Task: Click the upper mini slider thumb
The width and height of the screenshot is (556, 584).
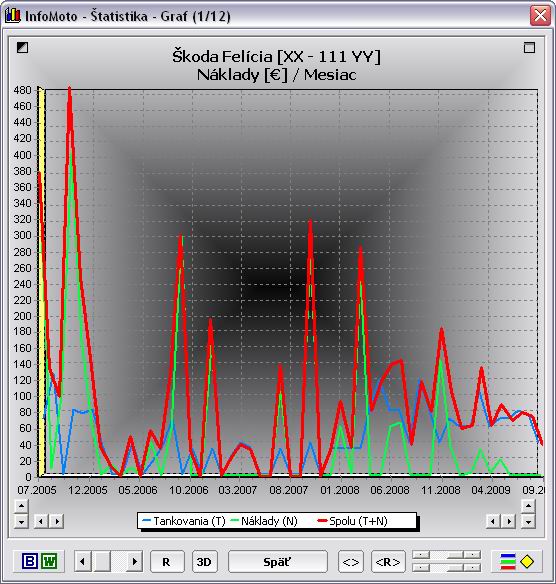Action: coord(455,555)
